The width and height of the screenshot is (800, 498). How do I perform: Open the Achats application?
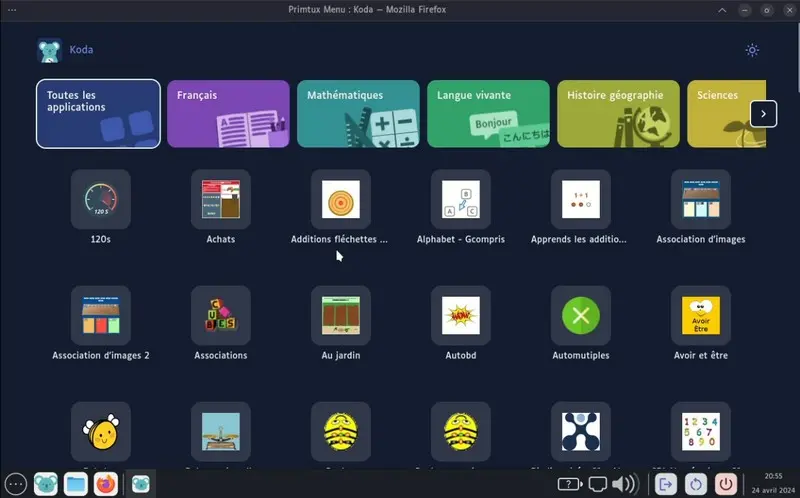[x=220, y=200]
